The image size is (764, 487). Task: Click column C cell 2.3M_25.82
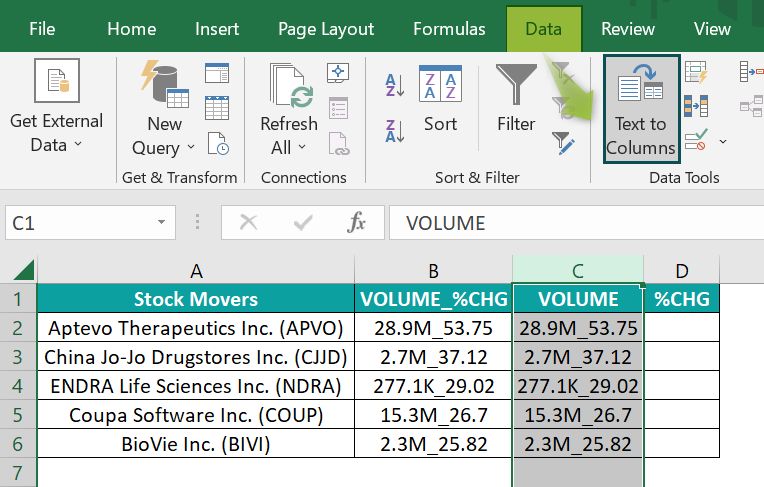[x=578, y=444]
